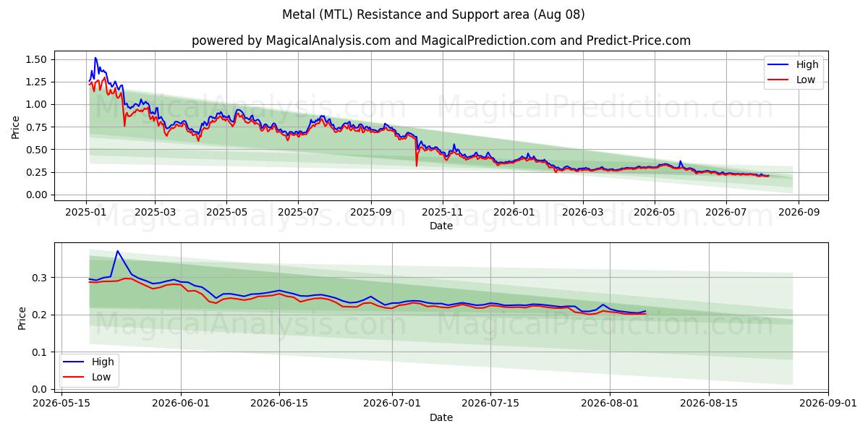Click 'Low' in the bottom chart legend

[101, 377]
